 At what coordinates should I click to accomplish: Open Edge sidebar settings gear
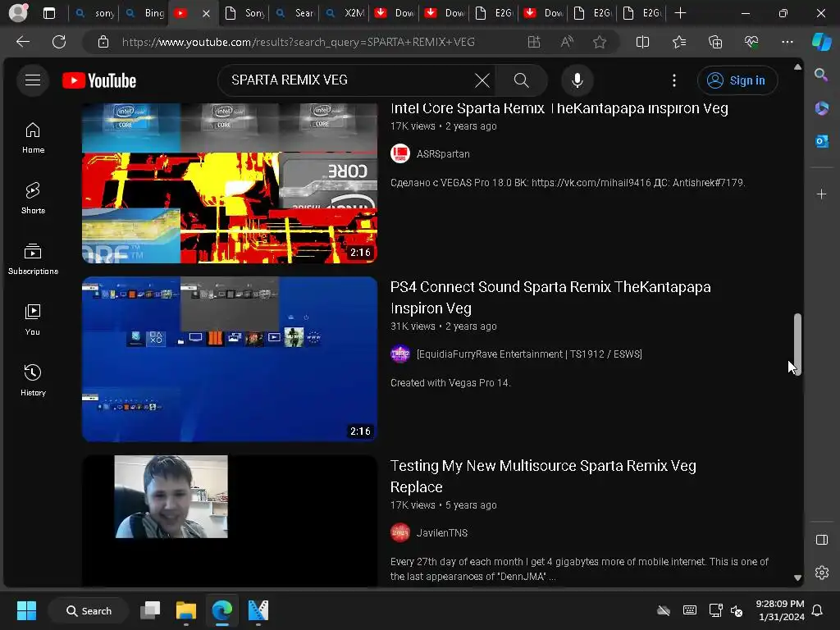tap(821, 573)
